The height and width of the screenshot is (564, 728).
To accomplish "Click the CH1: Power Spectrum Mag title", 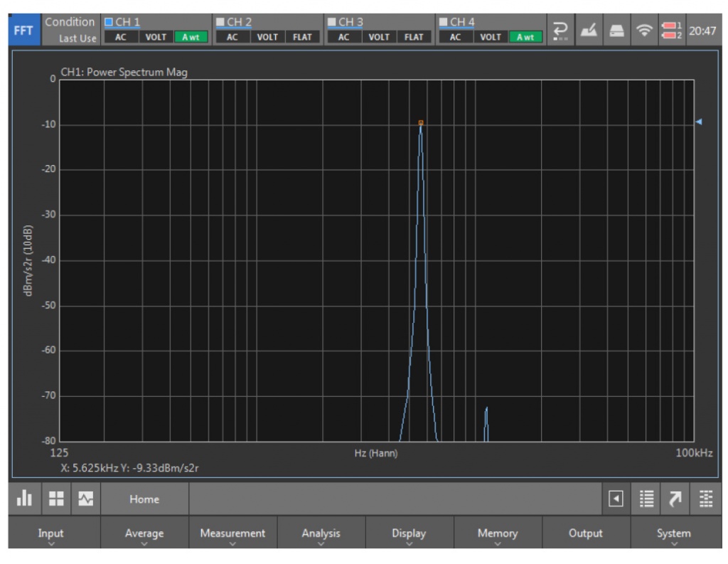I will 124,73.
